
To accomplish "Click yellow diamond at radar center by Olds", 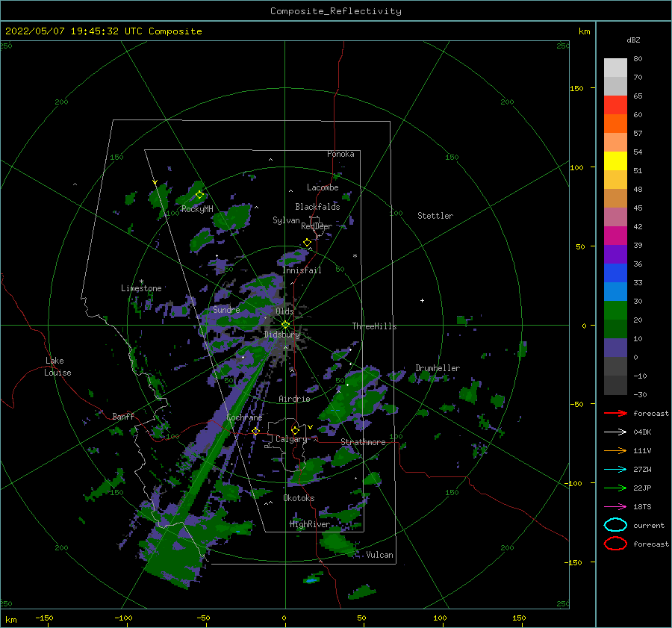I will [285, 325].
